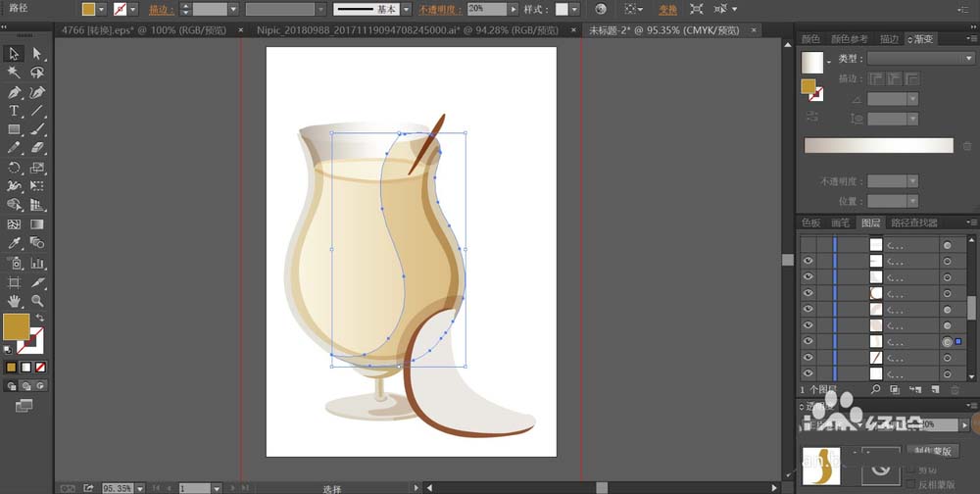Choose the Hand tool
This screenshot has width=980, height=494.
click(15, 301)
